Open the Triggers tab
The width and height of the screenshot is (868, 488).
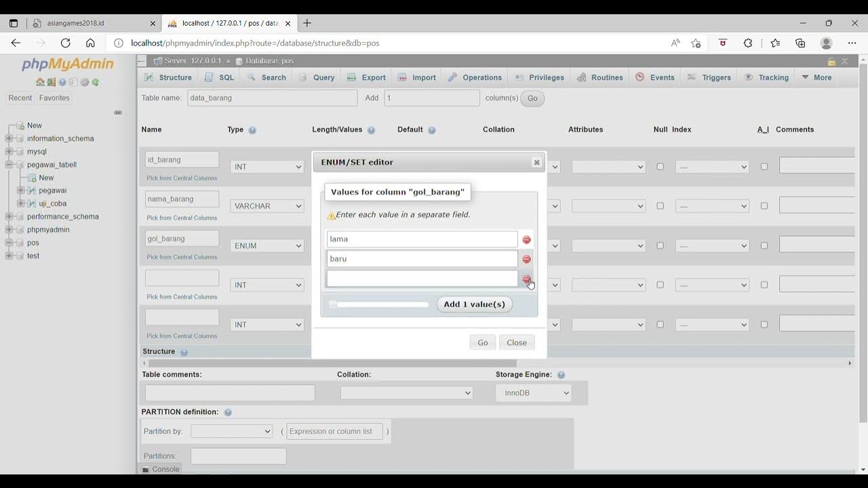(x=709, y=77)
